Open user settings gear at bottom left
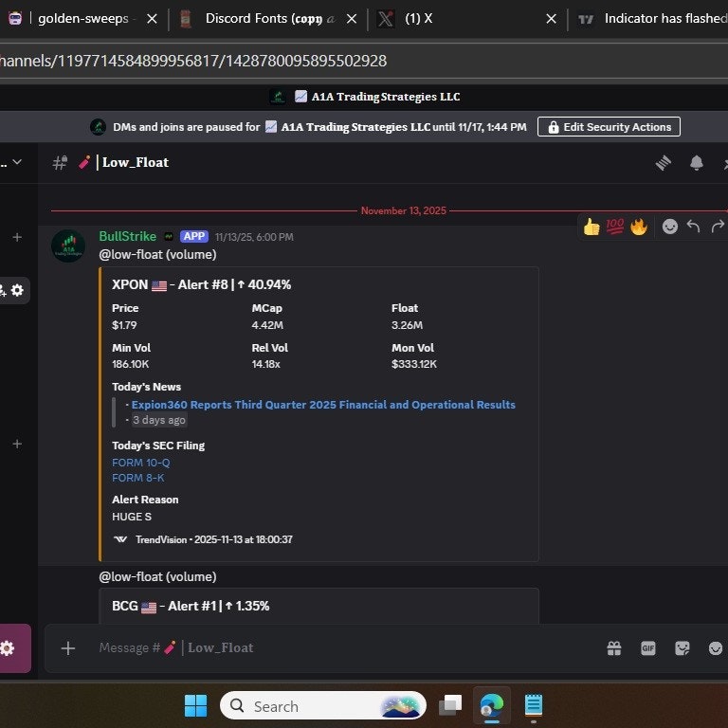This screenshot has width=728, height=728. click(8, 648)
